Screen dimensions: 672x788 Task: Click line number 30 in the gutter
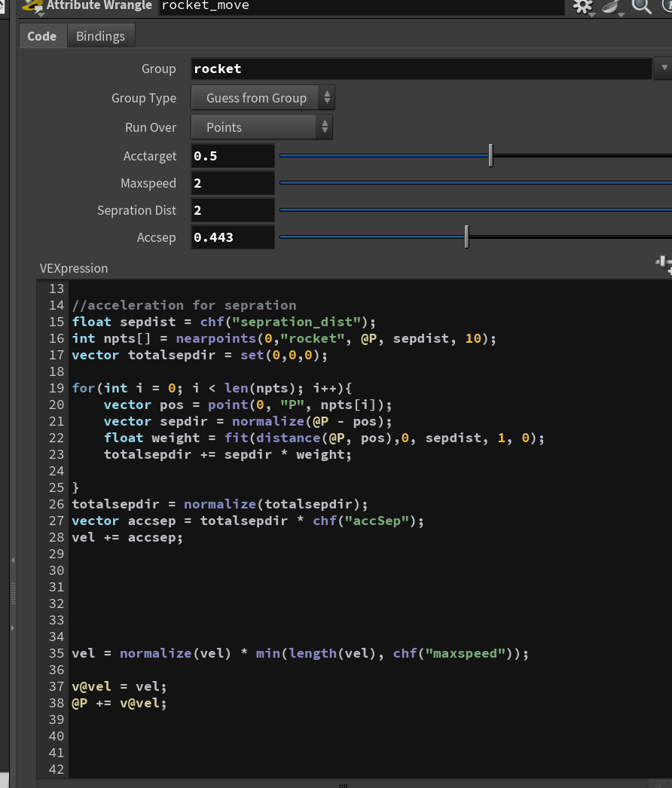(57, 570)
